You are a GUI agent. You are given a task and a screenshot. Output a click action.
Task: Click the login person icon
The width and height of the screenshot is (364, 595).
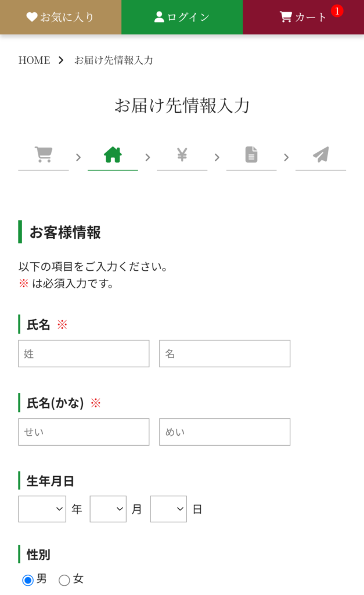159,17
